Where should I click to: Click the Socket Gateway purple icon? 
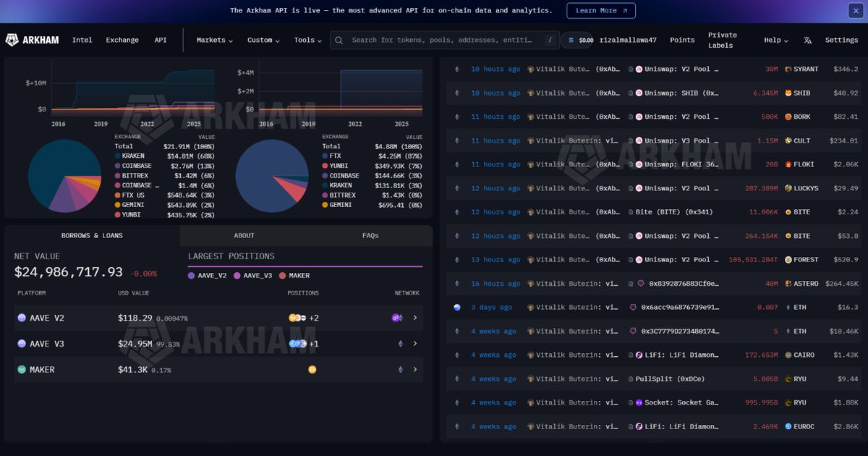(x=639, y=403)
